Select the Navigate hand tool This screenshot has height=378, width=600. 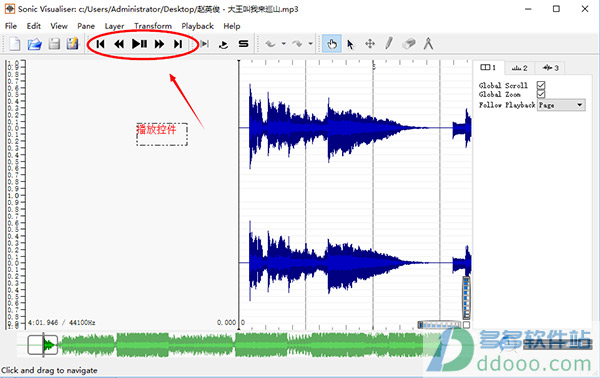point(332,44)
